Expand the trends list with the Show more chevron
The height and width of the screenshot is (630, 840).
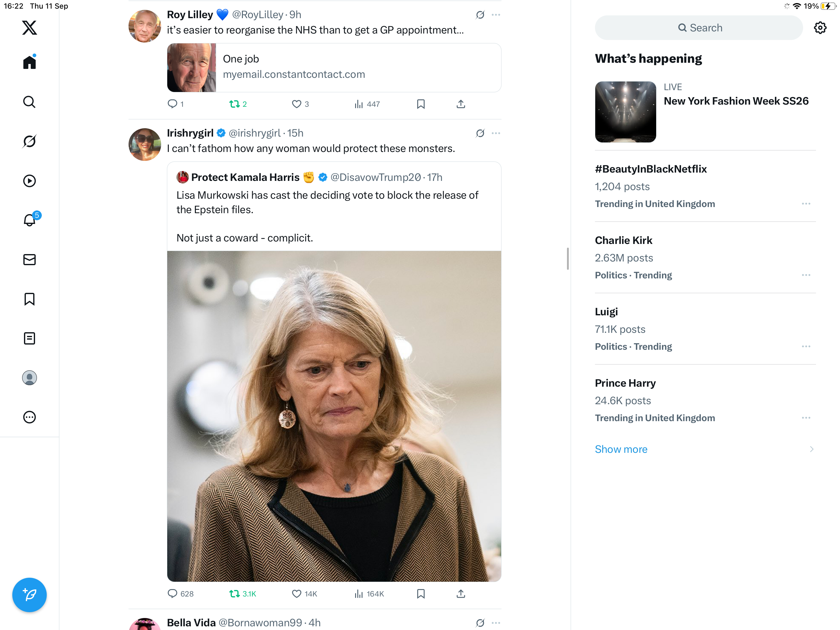[811, 449]
